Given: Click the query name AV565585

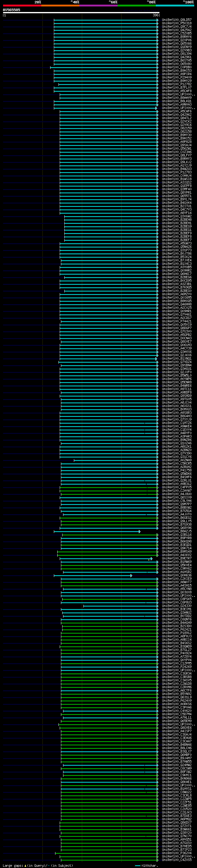Looking at the screenshot, I should [11, 10].
